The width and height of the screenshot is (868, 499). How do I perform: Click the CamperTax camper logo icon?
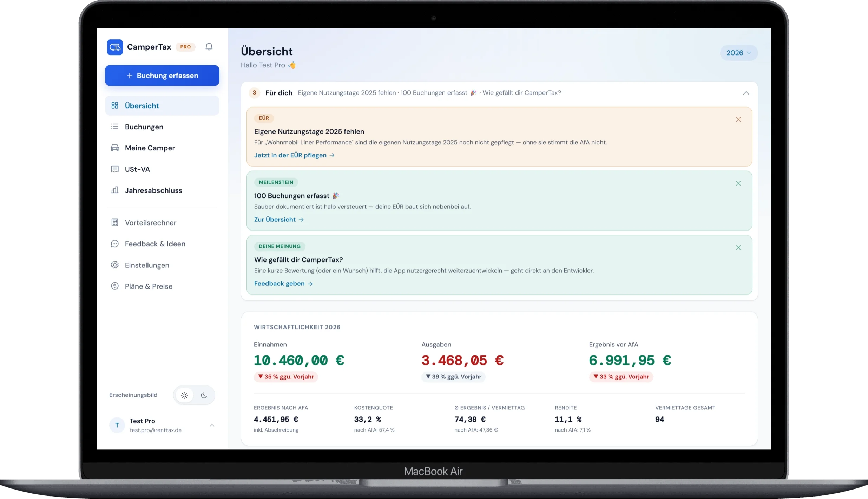point(115,47)
